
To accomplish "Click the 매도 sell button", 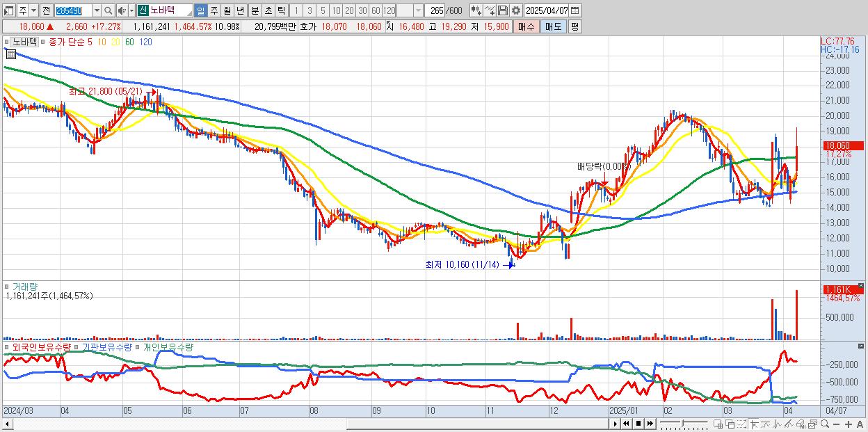I will coord(554,26).
